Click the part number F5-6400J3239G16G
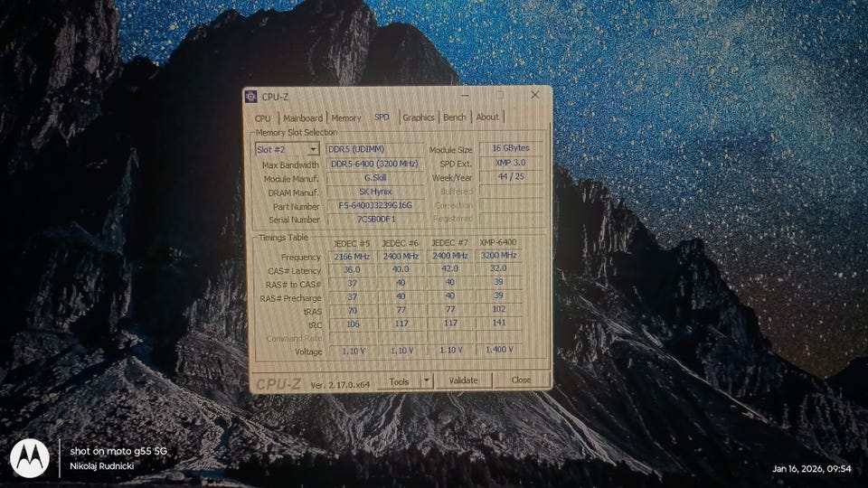The image size is (868, 488). [x=374, y=205]
